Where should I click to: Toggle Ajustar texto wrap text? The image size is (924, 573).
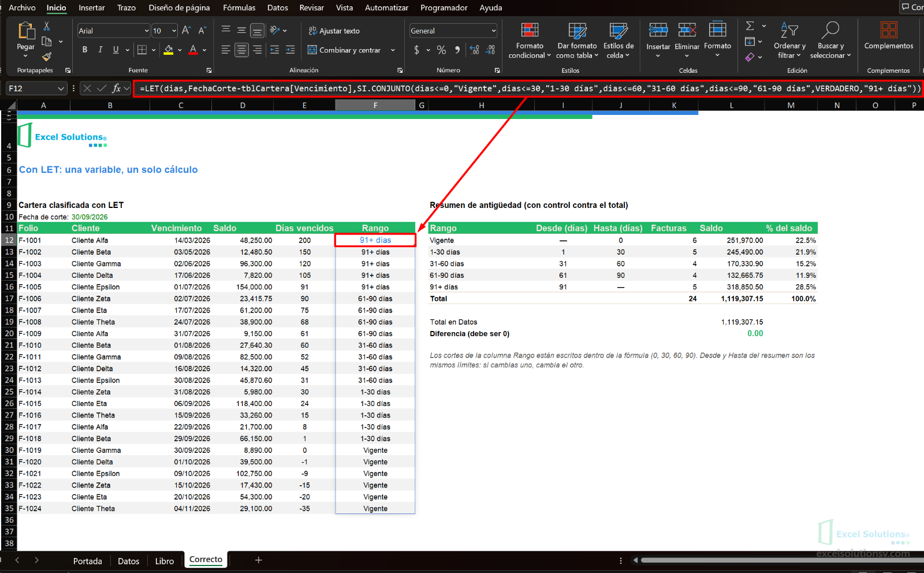pos(334,31)
